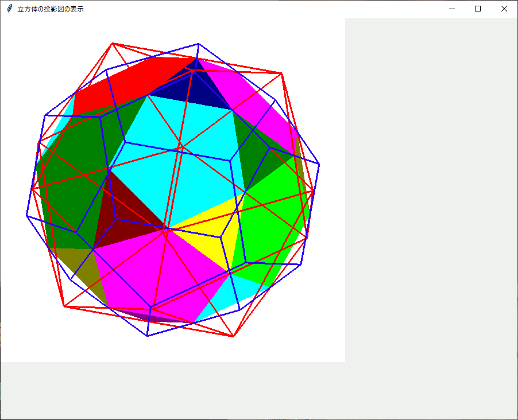Click the Tk feather icon in title bar
Screen dimensions: 518x420
[x=10, y=9]
